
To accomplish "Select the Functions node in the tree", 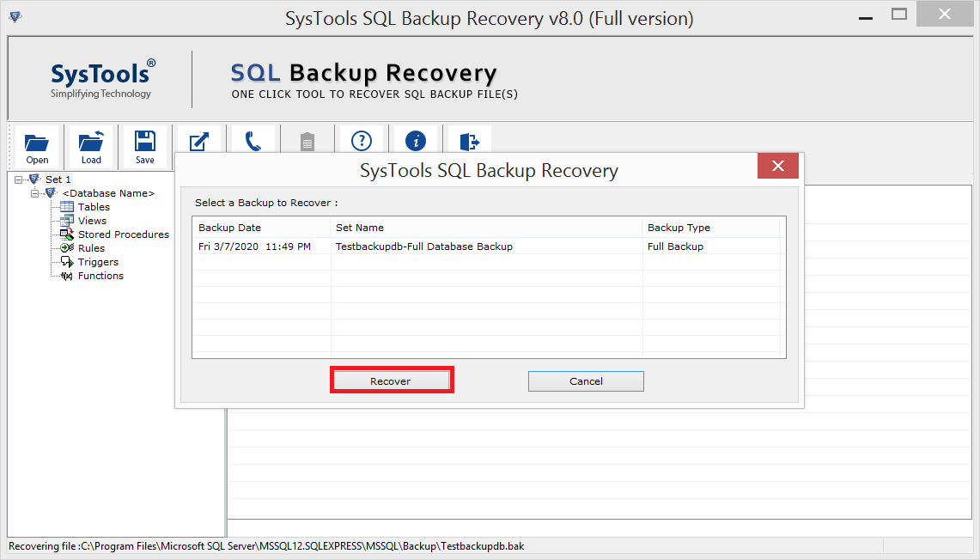I will pyautogui.click(x=100, y=276).
